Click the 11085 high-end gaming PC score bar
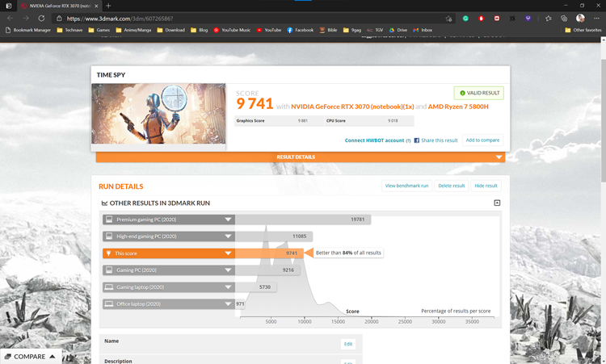This screenshot has width=606, height=364. (274, 236)
